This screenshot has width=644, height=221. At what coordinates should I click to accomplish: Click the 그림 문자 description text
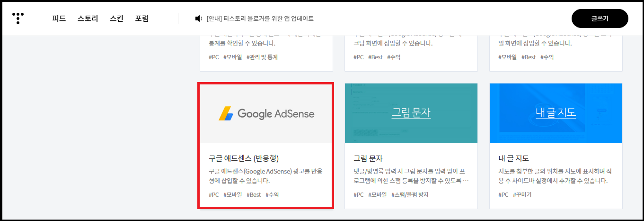(x=411, y=175)
